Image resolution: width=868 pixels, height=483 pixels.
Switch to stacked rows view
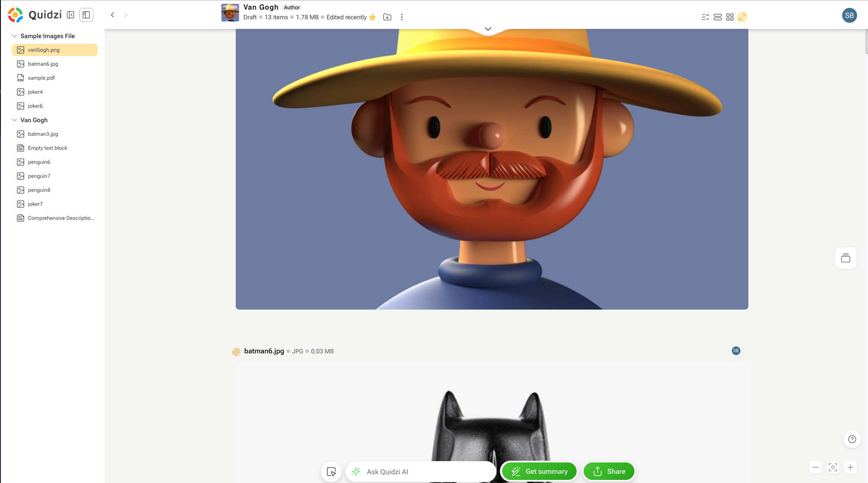(x=717, y=17)
